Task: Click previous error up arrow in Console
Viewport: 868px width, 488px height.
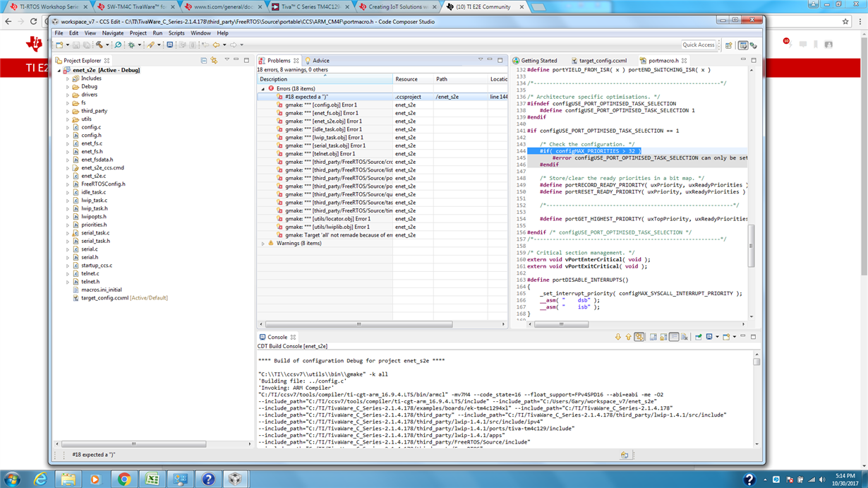Action: [x=628, y=338]
